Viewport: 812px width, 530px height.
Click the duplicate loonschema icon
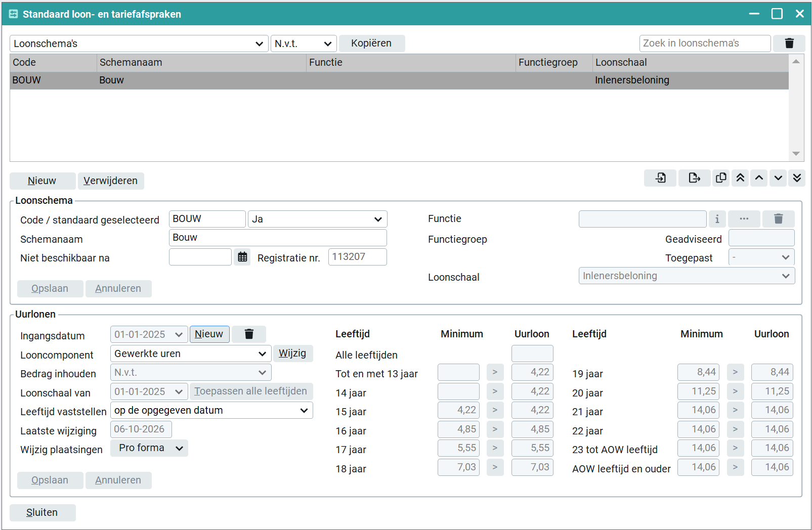[x=721, y=178]
